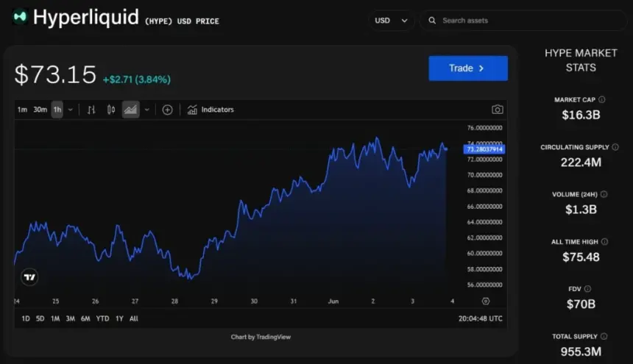Click the blue Trade button
This screenshot has height=364, width=633.
[468, 68]
